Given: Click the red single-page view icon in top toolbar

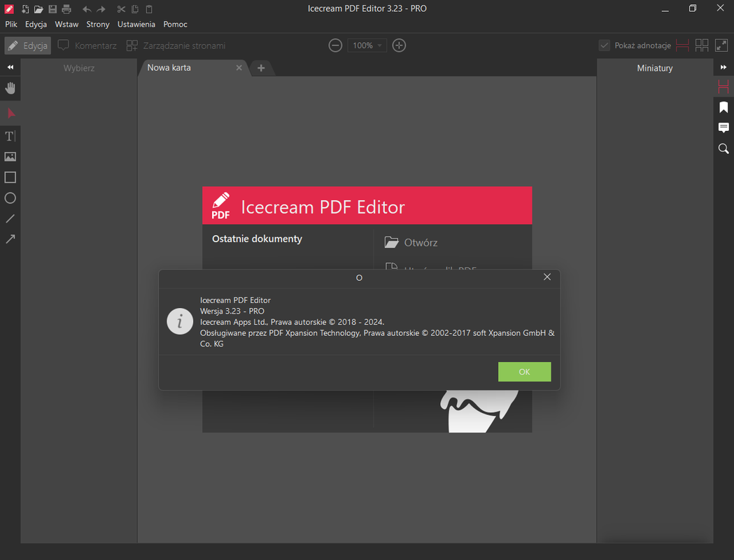Looking at the screenshot, I should pos(682,45).
